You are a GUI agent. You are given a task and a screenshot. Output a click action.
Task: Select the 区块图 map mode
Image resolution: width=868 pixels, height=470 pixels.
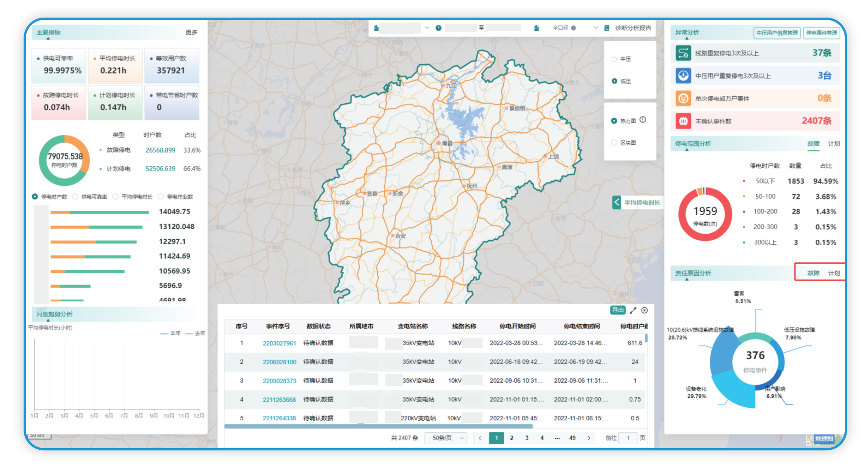[614, 143]
